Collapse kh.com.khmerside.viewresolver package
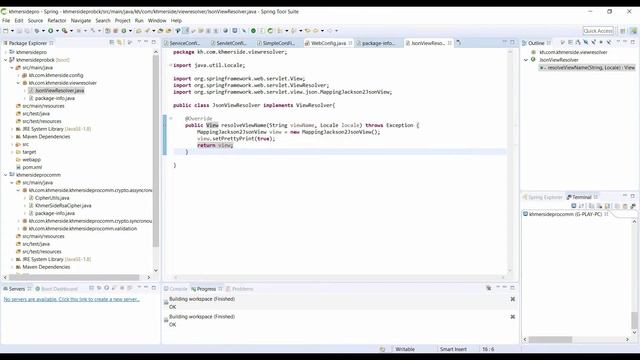 pyautogui.click(x=18, y=83)
